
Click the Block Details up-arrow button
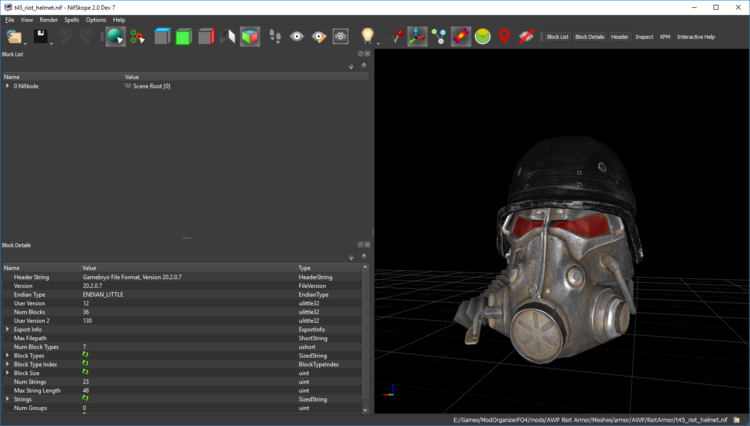point(364,256)
